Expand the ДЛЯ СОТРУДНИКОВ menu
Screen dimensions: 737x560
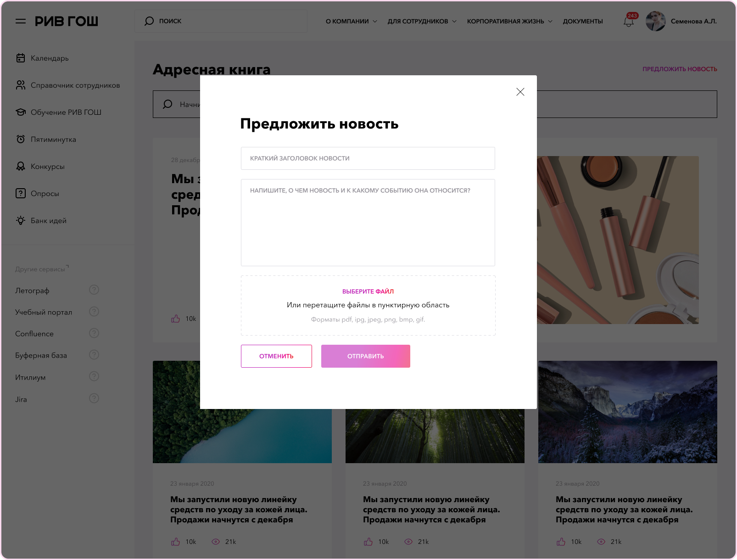(x=422, y=21)
